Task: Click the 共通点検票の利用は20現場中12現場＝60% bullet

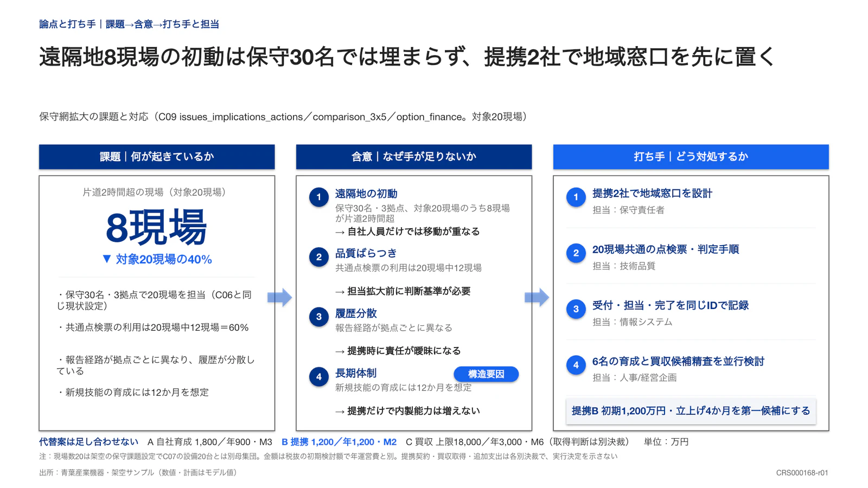Action: click(x=153, y=328)
